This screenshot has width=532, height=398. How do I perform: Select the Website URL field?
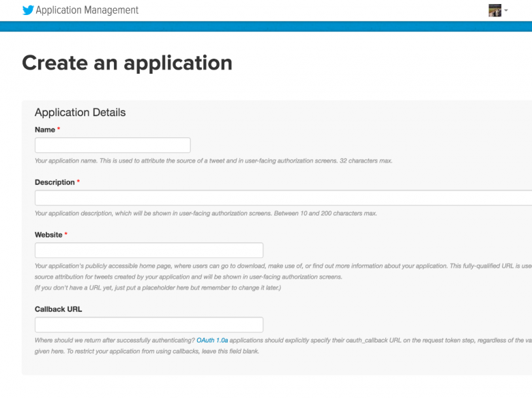[x=149, y=251]
